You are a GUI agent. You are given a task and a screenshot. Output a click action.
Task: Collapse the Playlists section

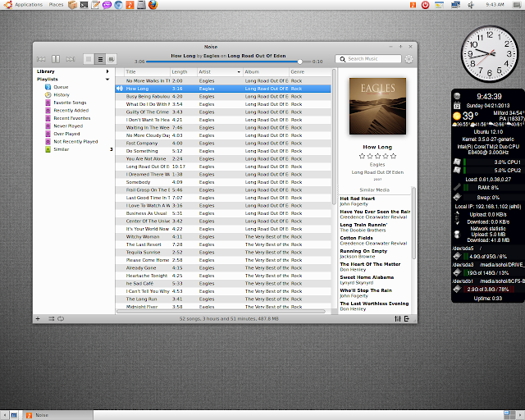click(x=107, y=80)
